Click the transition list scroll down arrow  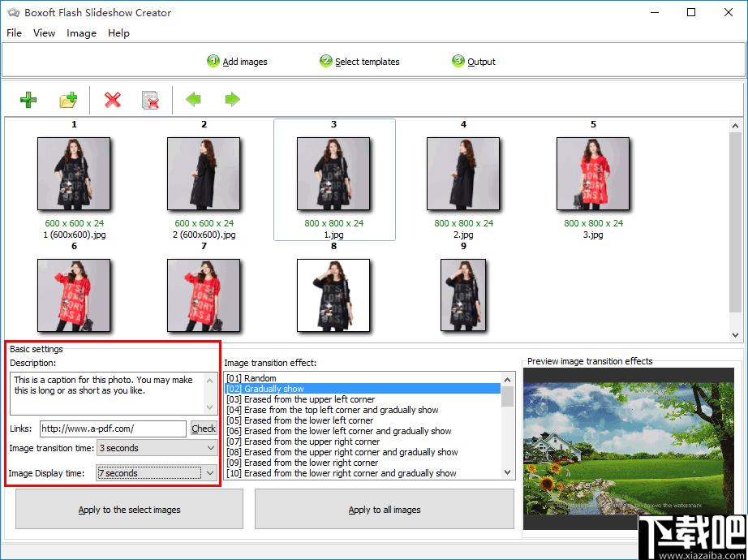(x=508, y=472)
